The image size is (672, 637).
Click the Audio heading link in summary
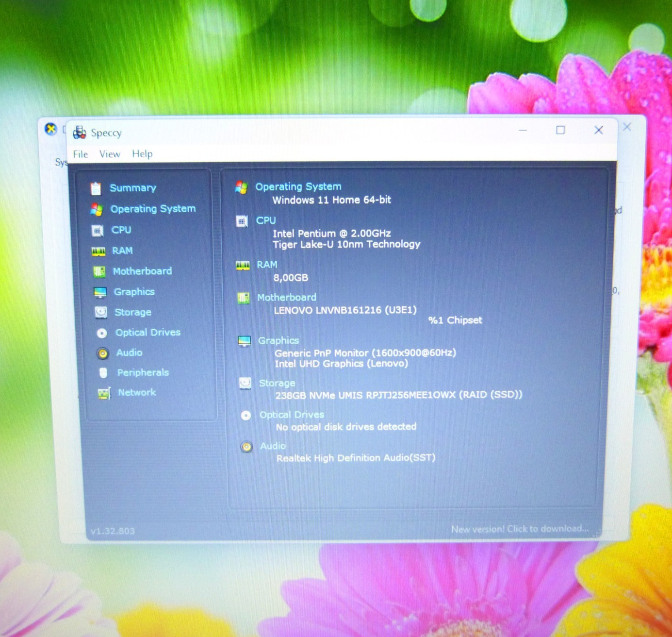[x=273, y=446]
